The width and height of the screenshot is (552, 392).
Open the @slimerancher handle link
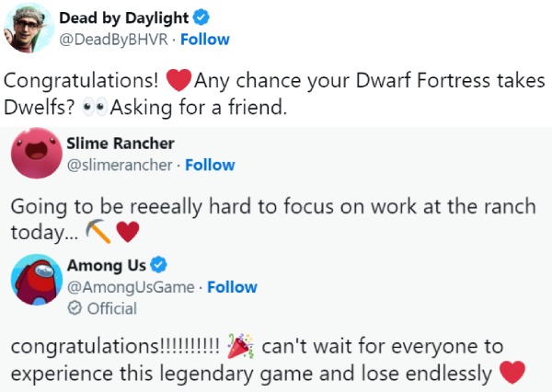coord(121,166)
